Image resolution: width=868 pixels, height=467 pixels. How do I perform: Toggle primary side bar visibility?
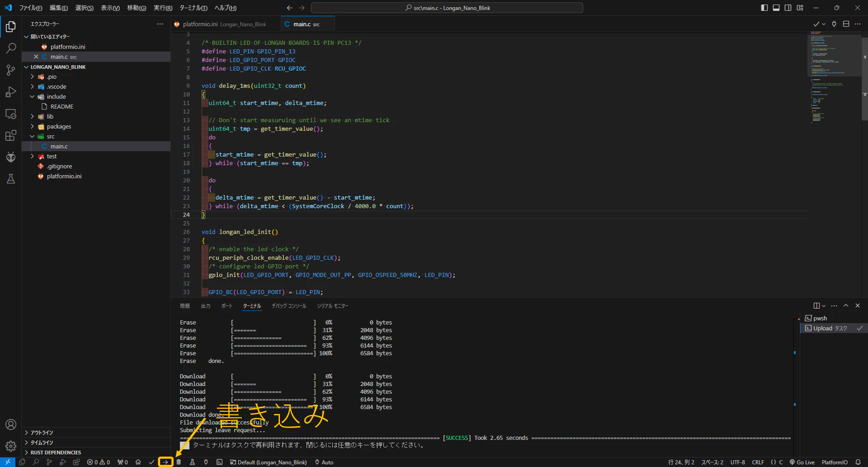(x=764, y=8)
